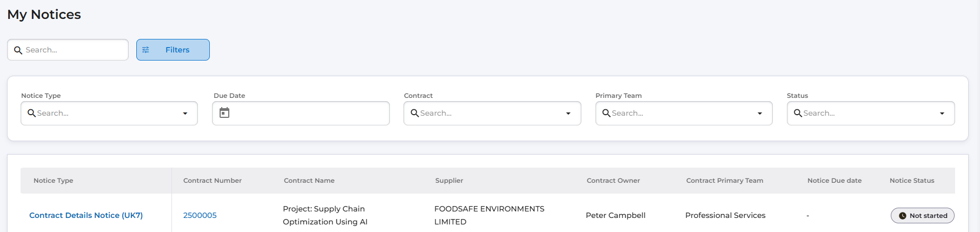Click the search icon in Notice Type filter

31,113
